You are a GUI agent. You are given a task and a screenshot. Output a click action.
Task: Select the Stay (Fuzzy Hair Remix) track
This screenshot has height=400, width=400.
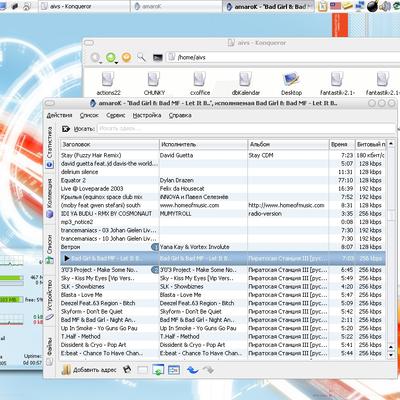pyautogui.click(x=223, y=155)
